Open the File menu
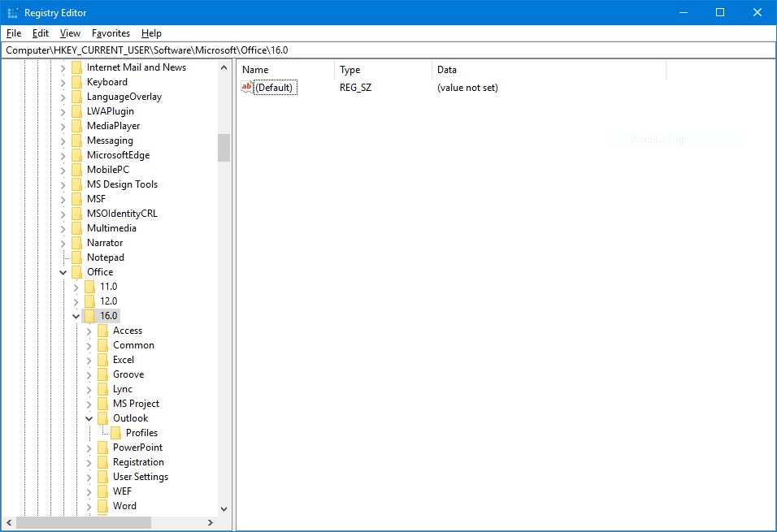777x532 pixels. (x=13, y=33)
